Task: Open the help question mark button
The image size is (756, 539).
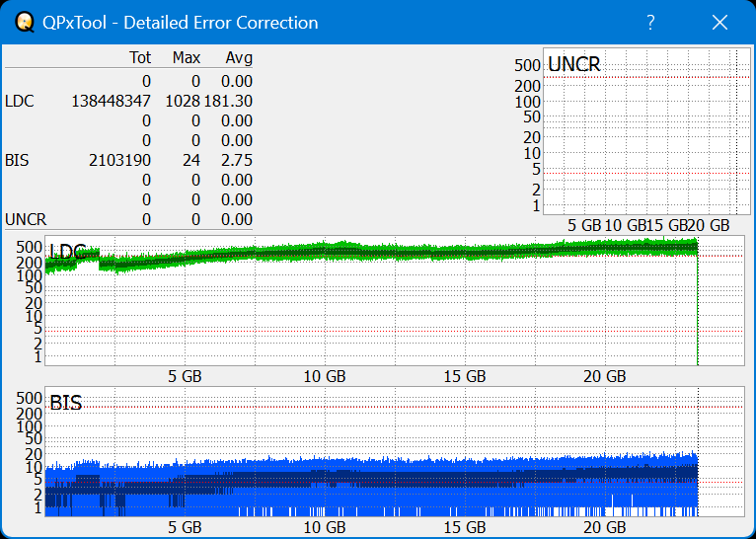Action: (651, 22)
